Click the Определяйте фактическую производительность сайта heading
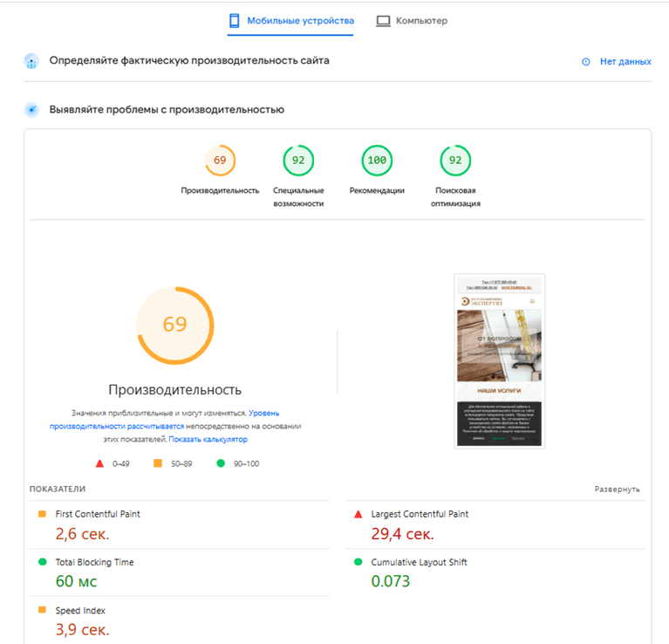This screenshot has width=669, height=644. pyautogui.click(x=189, y=60)
